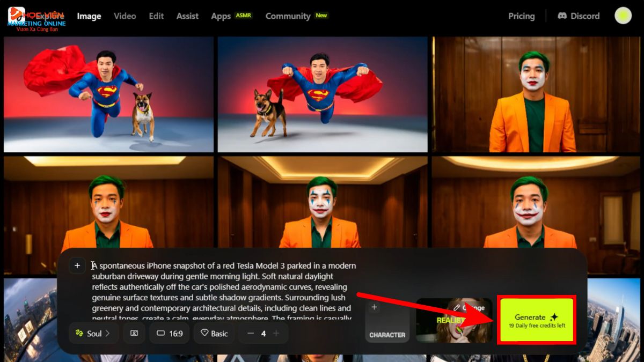Click the Basic quality diamond icon
The width and height of the screenshot is (644, 362).
[x=204, y=333]
